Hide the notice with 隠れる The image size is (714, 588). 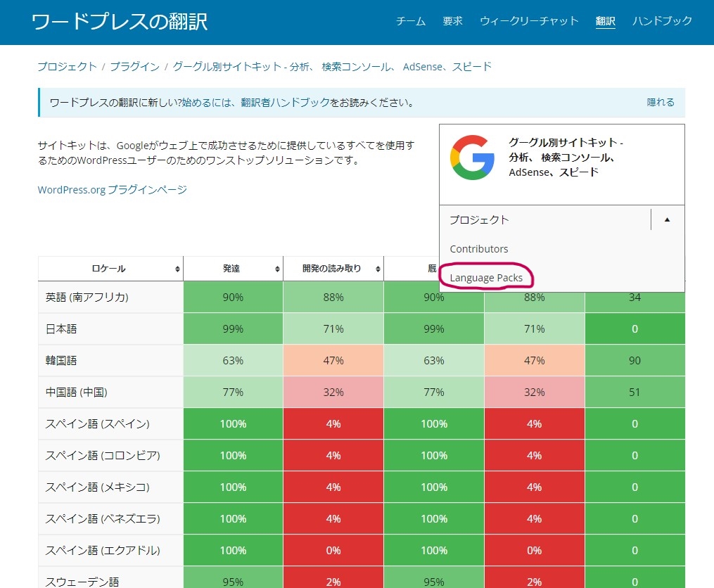[x=661, y=102]
